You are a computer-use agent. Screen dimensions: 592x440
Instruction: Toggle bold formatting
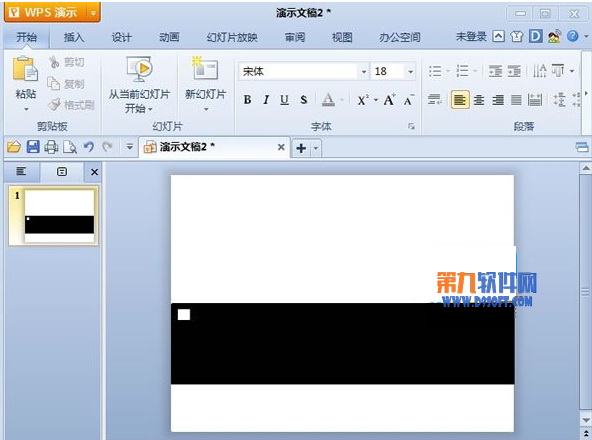pyautogui.click(x=247, y=100)
